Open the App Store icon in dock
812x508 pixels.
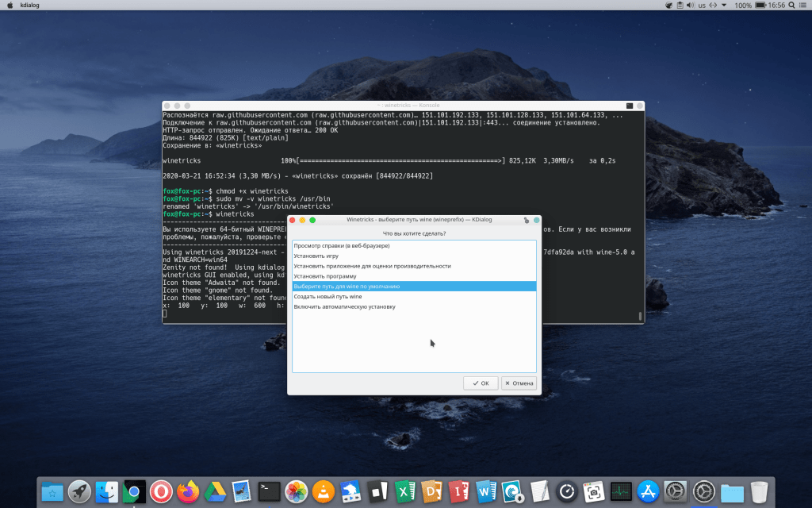[649, 491]
